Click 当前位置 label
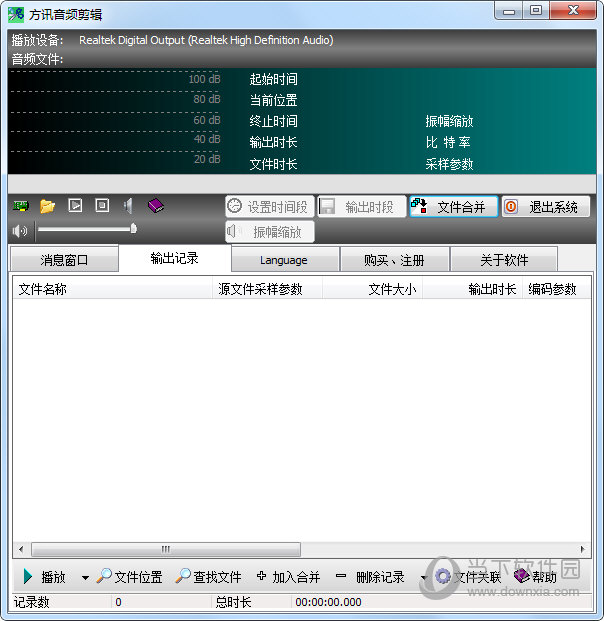Screen dimensions: 604x621 [273, 100]
